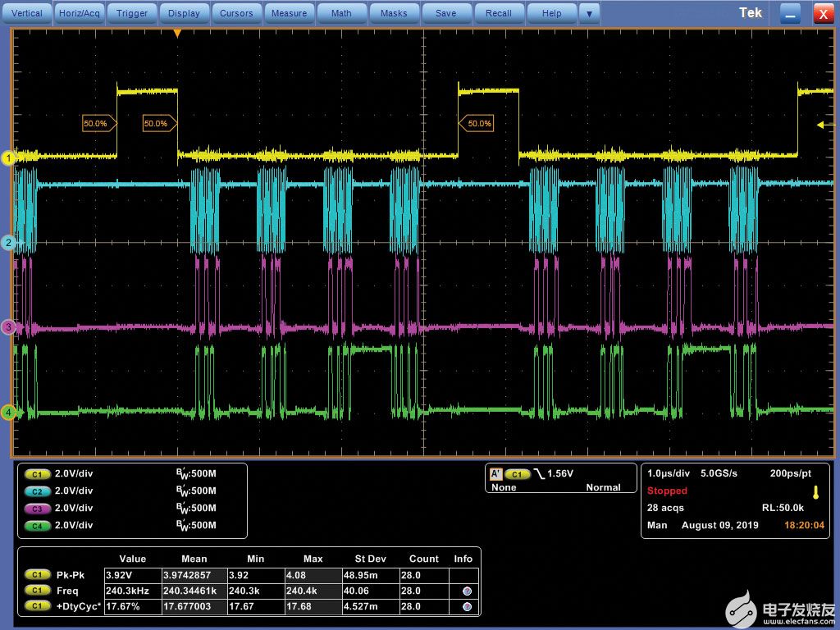840x630 pixels.
Task: Click the 1.56V trigger level readout
Action: (560, 473)
